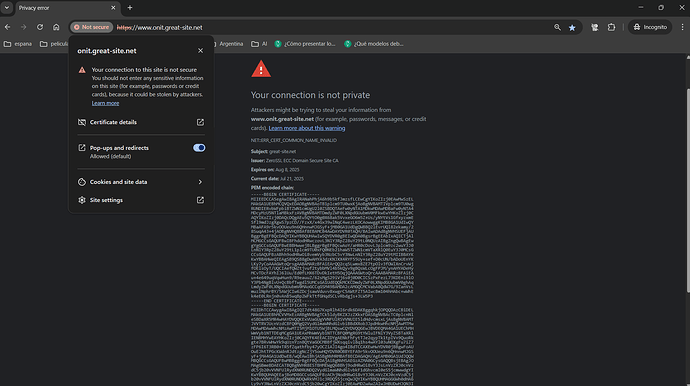Open the tab search dropdown arrow
Screen dimensions: 690x386
tap(7, 7)
